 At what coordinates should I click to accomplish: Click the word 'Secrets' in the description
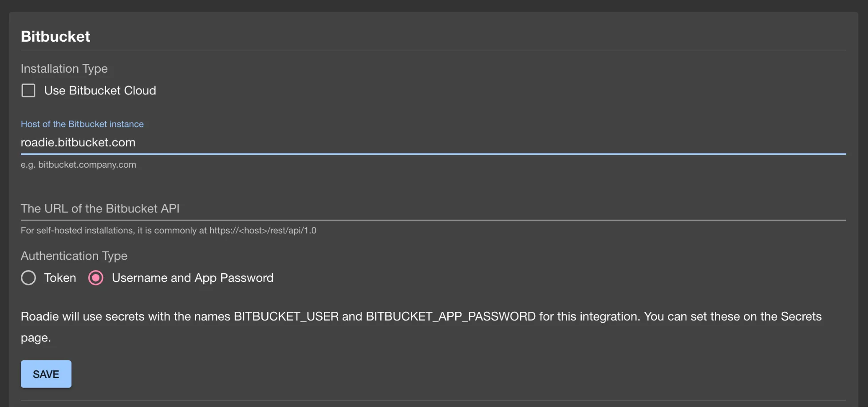(x=801, y=317)
